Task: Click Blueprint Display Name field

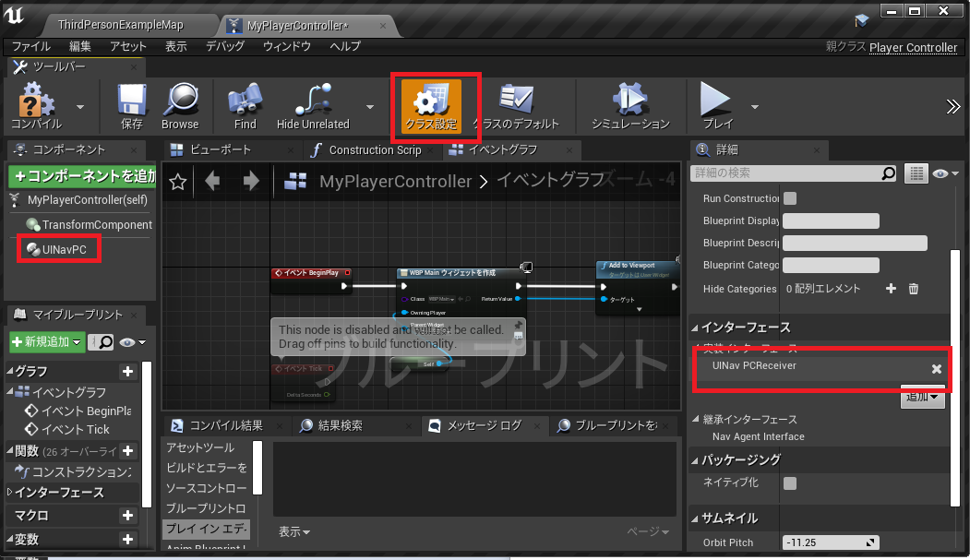Action: 831,220
